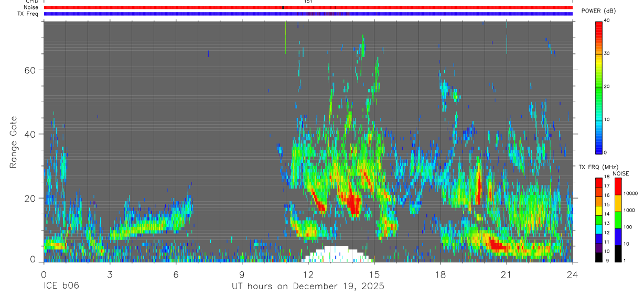The image size is (644, 297).
Task: Click the 'TX FRQ (MHz)' legend title
Action: tap(599, 167)
